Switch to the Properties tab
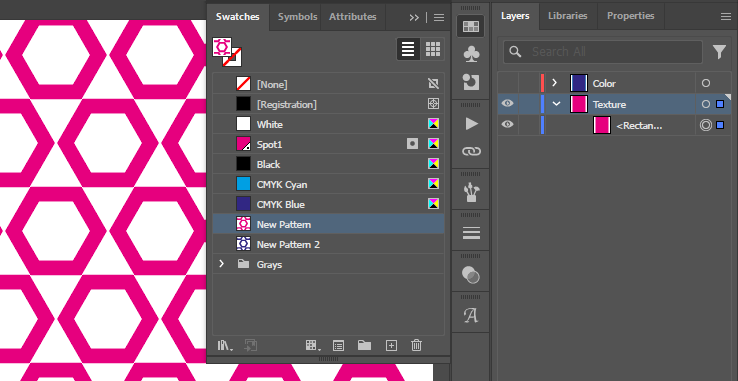This screenshot has height=381, width=738. [630, 16]
